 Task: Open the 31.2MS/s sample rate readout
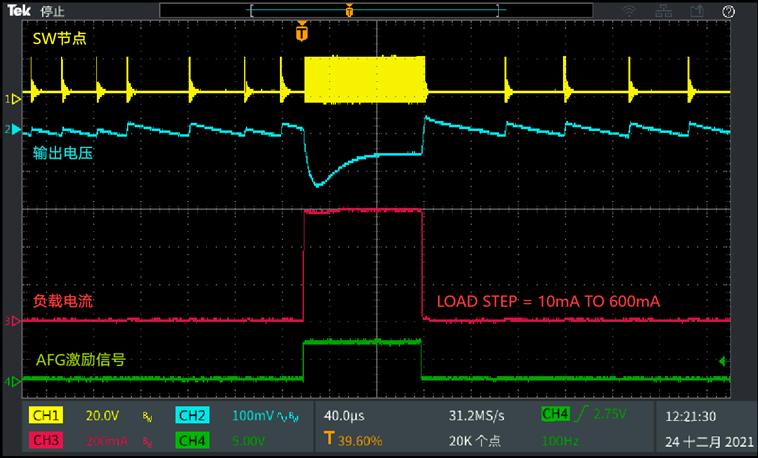point(476,415)
